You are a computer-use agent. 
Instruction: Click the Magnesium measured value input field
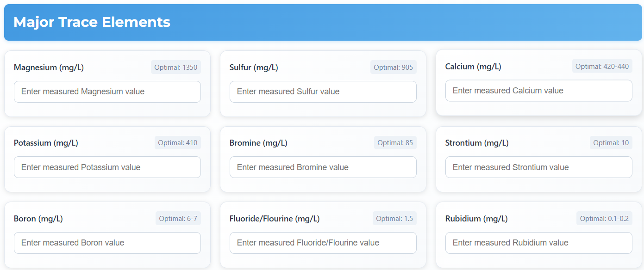(x=107, y=92)
